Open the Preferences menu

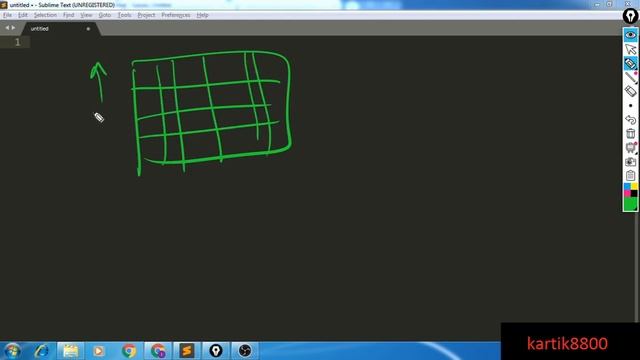(x=176, y=15)
